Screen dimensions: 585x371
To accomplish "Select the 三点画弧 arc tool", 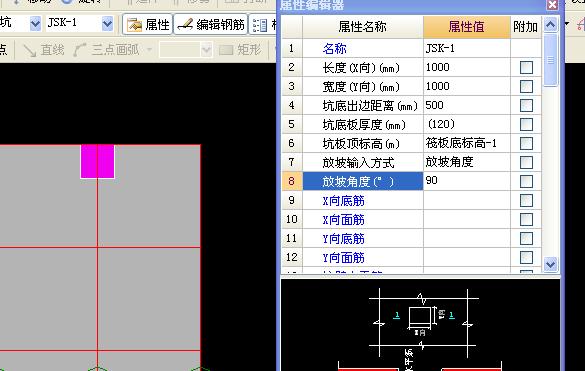I will (107, 50).
